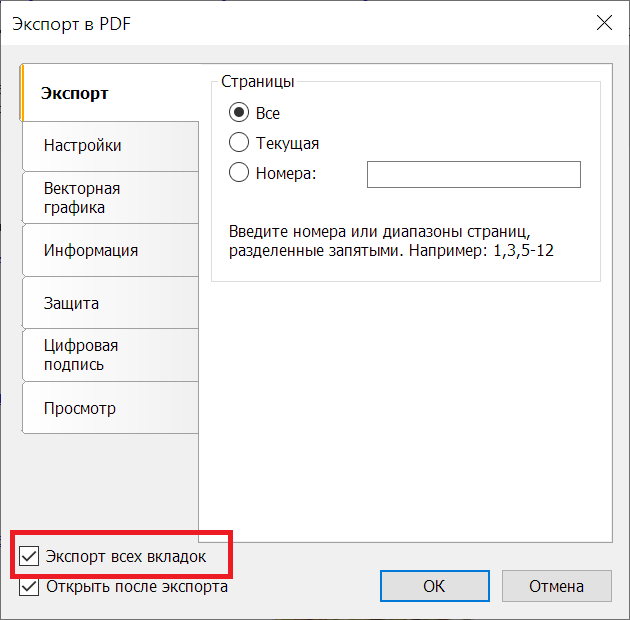The width and height of the screenshot is (630, 620).
Task: Open the Цифровая подпись tab
Action: coord(110,355)
